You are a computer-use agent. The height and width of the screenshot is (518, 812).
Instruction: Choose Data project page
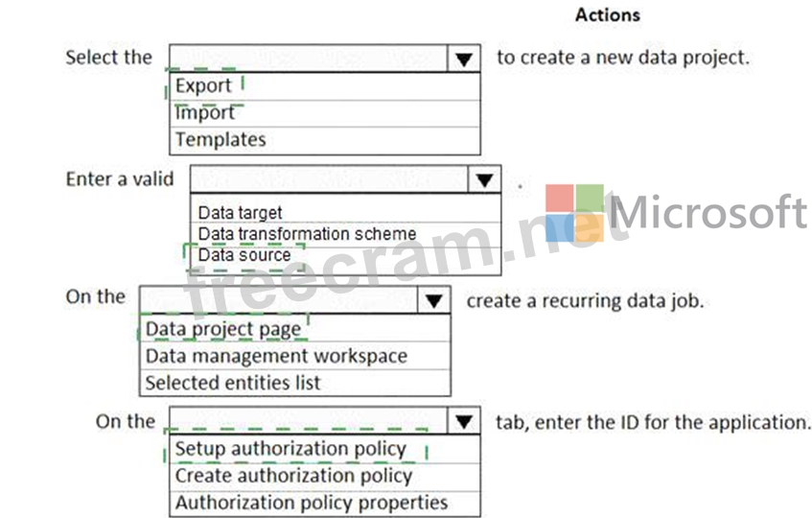(223, 329)
